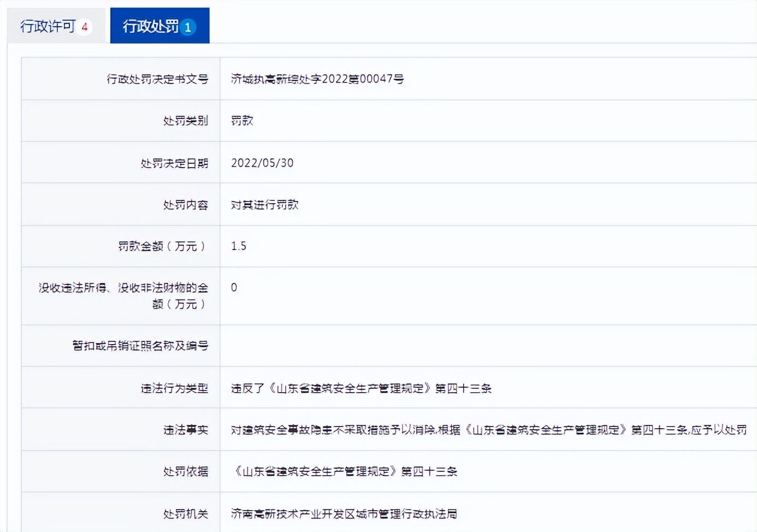Select document number 济城执高新综处字2022第00047号
The width and height of the screenshot is (757, 532).
(317, 79)
